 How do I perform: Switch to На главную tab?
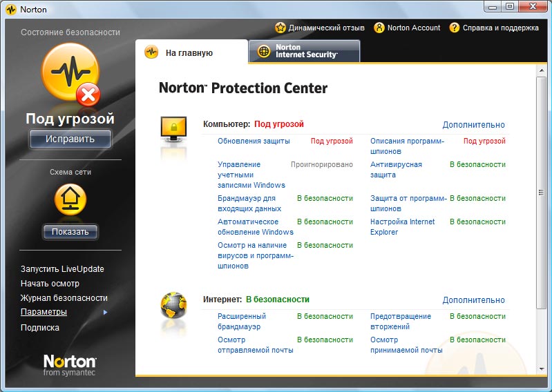[x=192, y=52]
